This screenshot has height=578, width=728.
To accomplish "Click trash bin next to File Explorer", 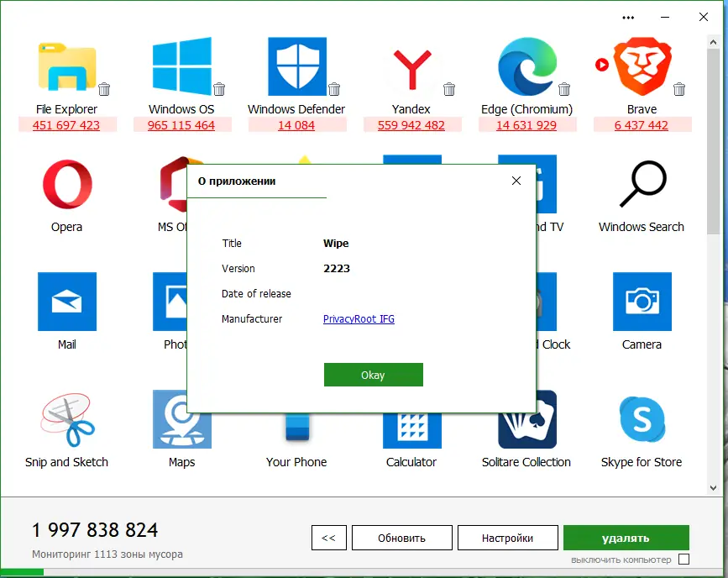I will pyautogui.click(x=104, y=89).
